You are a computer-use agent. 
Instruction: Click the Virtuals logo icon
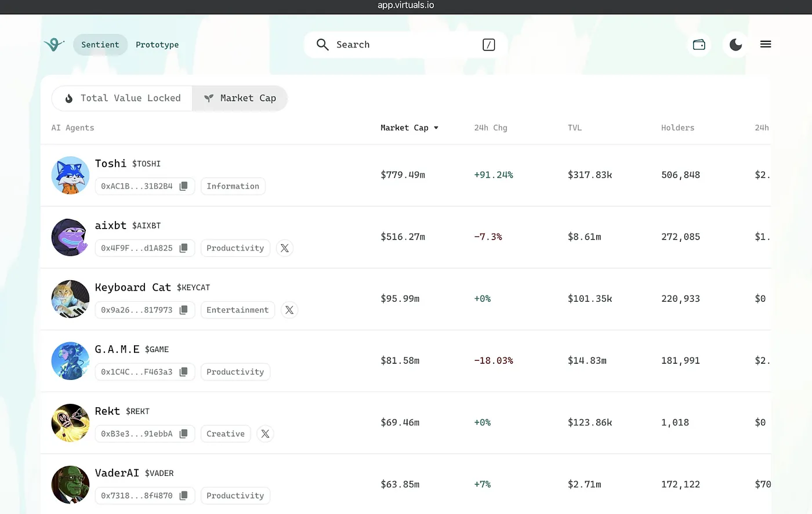click(x=54, y=45)
